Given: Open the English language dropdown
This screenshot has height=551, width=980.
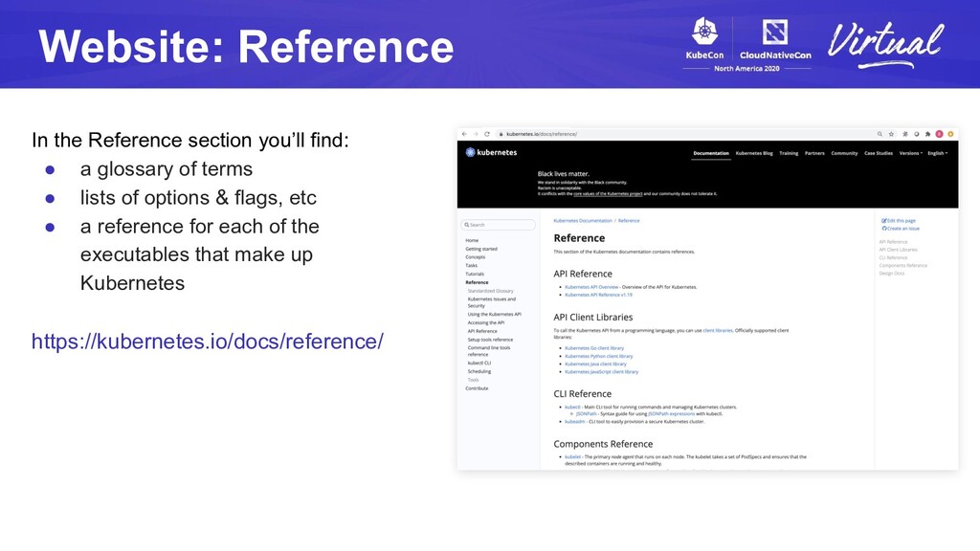Looking at the screenshot, I should coord(938,153).
